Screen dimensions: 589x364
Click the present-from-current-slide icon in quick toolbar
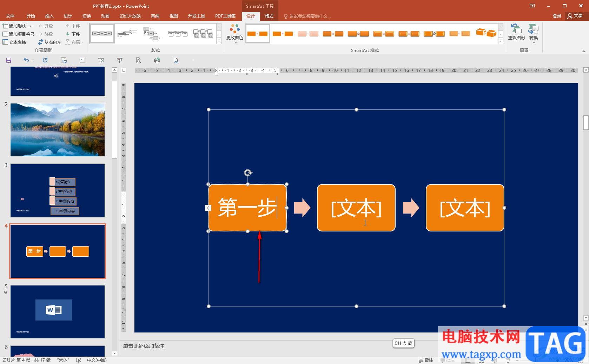point(120,60)
